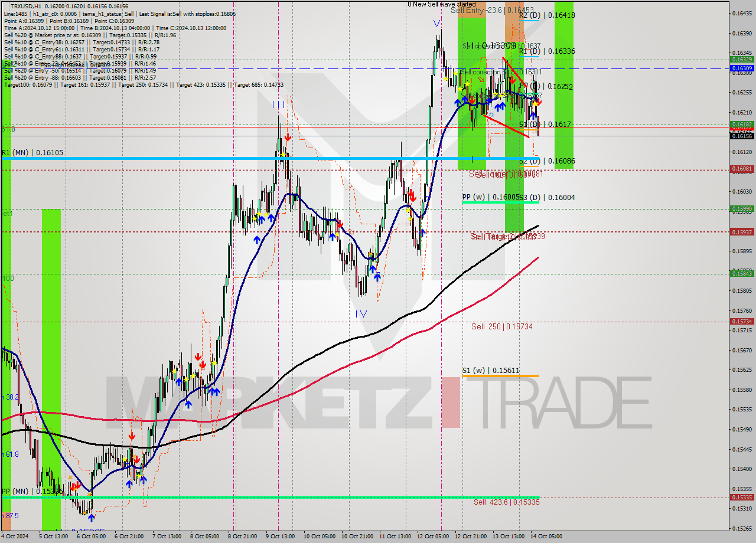
Task: Click the 0.15265 price scale value
Action: 742,528
